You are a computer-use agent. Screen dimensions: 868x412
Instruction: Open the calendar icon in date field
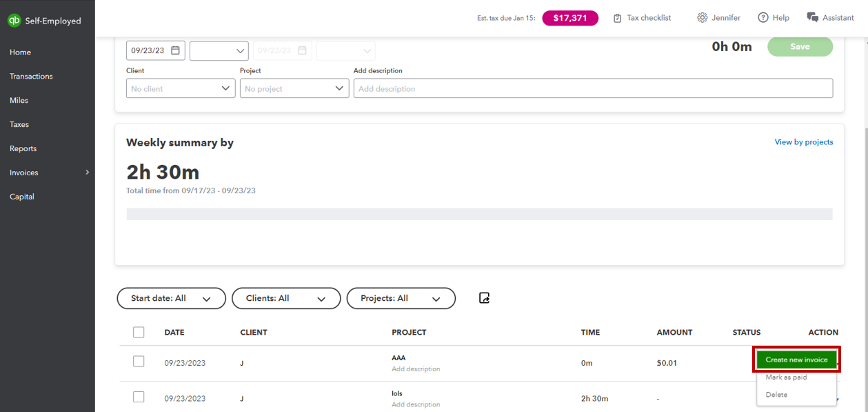(175, 50)
